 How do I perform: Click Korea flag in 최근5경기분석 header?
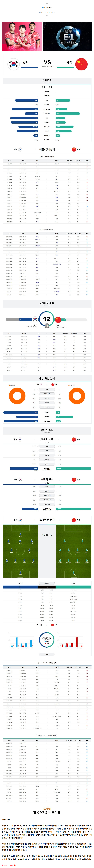click(x=20, y=149)
